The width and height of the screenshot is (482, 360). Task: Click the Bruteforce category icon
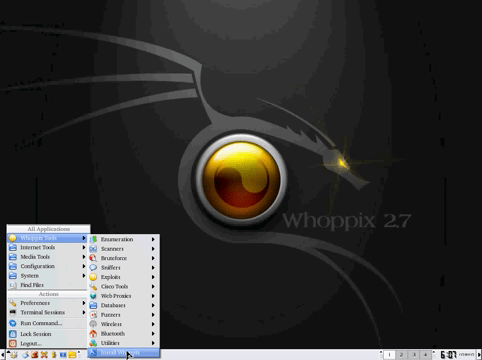93,258
